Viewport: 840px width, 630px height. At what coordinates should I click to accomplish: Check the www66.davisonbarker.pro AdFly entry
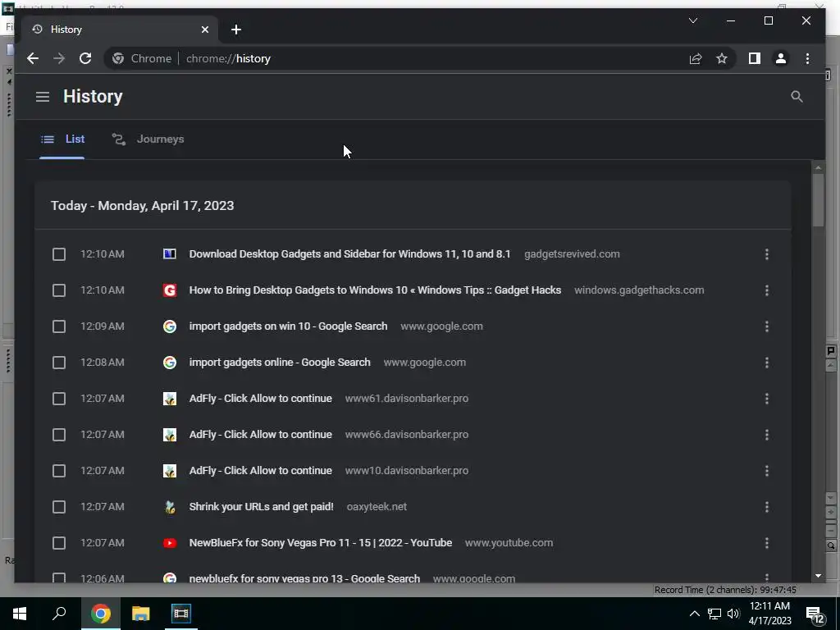[59, 435]
